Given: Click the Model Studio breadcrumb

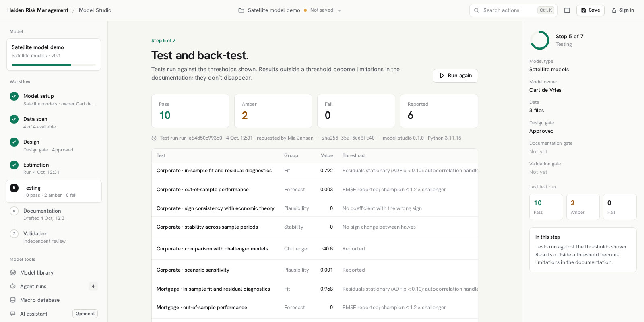Looking at the screenshot, I should [95, 10].
